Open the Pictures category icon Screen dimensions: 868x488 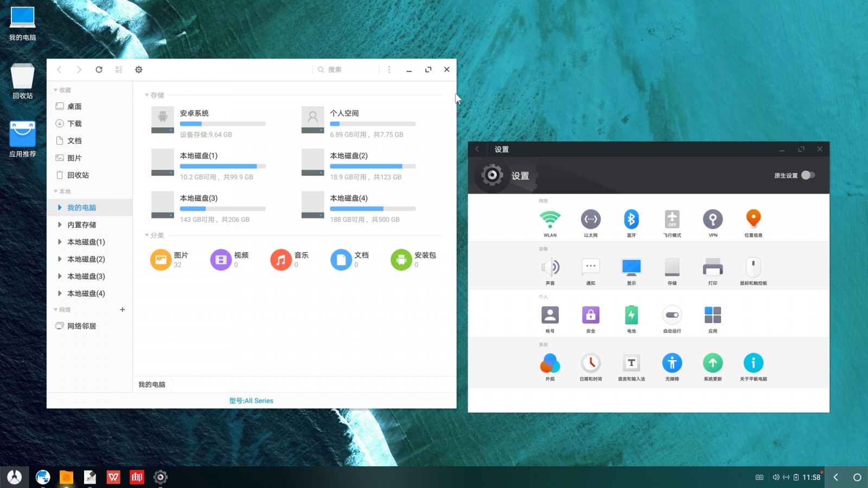161,260
